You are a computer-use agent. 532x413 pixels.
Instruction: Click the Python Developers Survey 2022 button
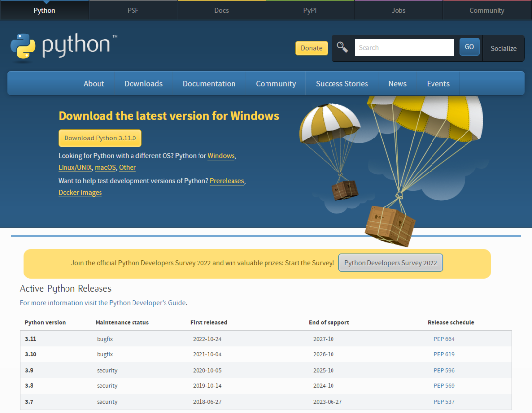[391, 263]
